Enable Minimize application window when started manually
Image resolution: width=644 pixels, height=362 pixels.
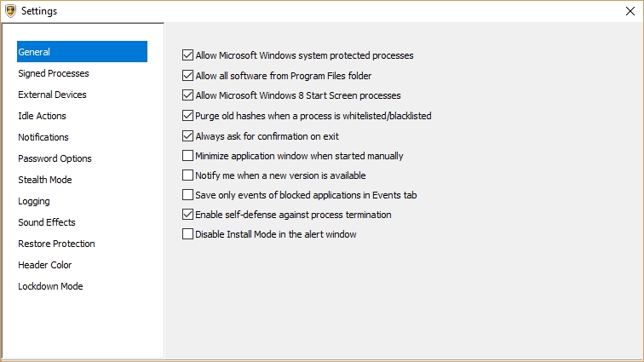pyautogui.click(x=188, y=156)
